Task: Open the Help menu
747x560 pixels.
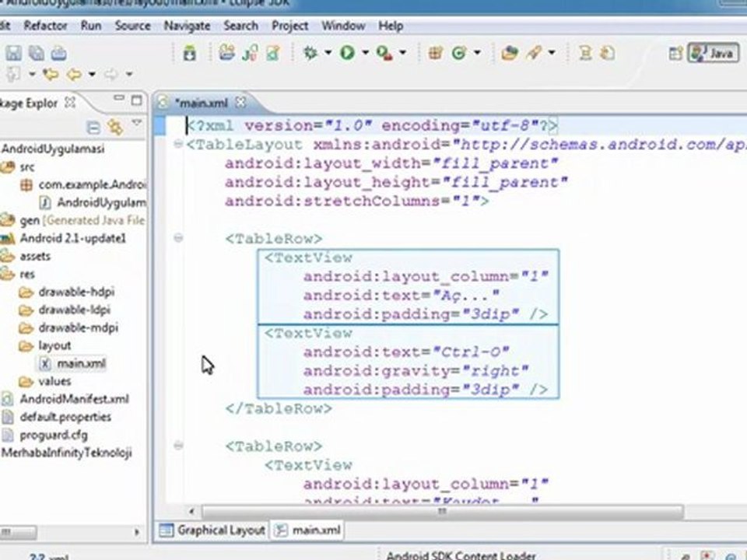Action: (391, 26)
